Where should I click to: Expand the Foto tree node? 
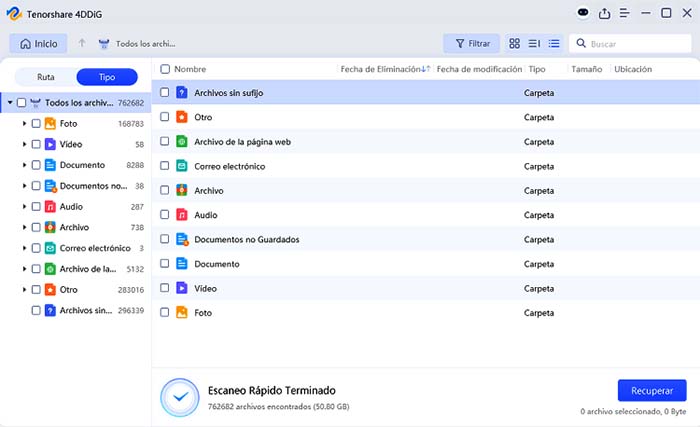click(x=25, y=123)
